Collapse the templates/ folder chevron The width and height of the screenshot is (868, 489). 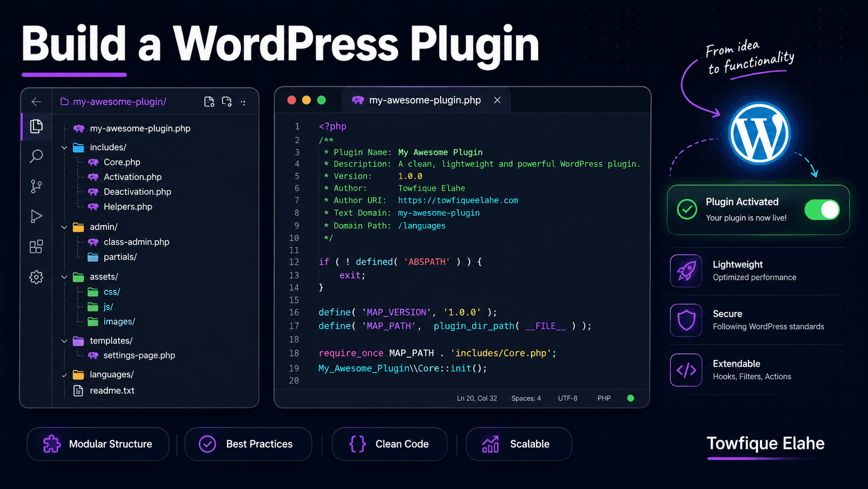click(x=64, y=341)
